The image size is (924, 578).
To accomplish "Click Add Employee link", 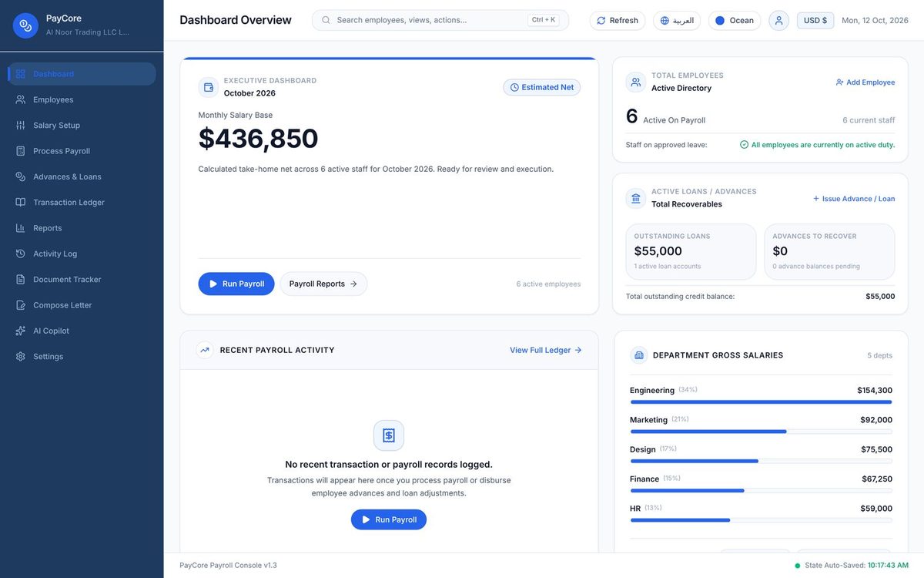I will point(865,82).
